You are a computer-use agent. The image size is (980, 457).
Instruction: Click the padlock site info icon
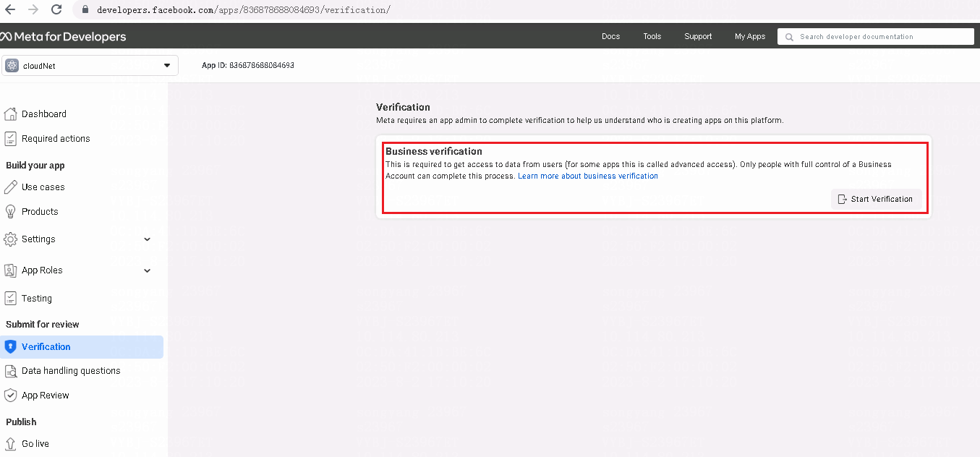[x=85, y=10]
